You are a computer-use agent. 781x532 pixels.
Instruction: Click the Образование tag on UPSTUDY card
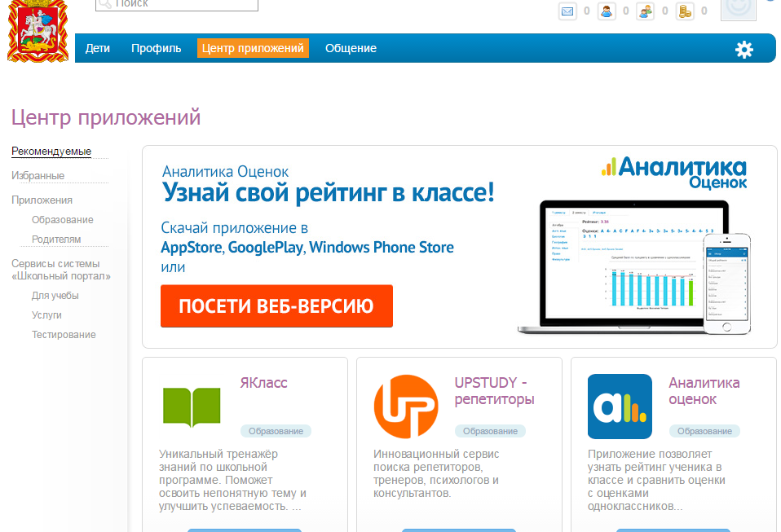tap(490, 431)
